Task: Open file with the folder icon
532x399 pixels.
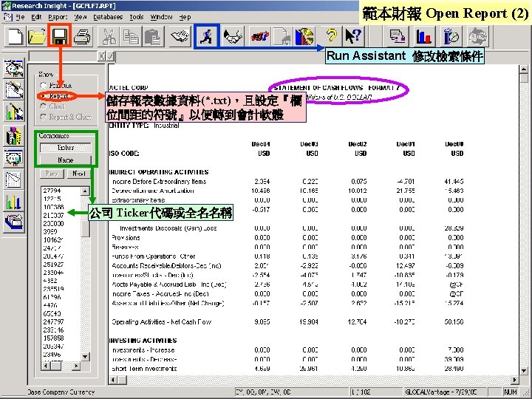Action: point(37,36)
